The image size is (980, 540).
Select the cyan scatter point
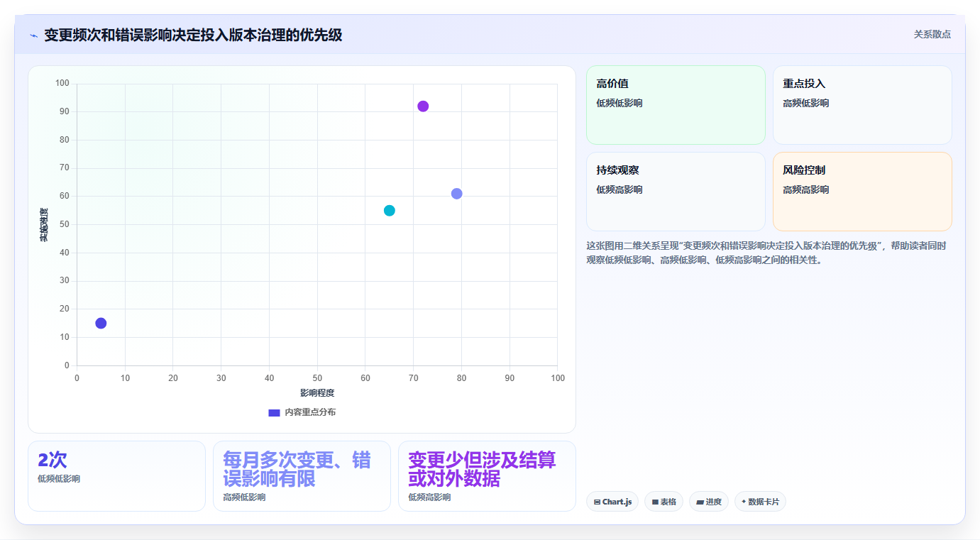coord(390,211)
